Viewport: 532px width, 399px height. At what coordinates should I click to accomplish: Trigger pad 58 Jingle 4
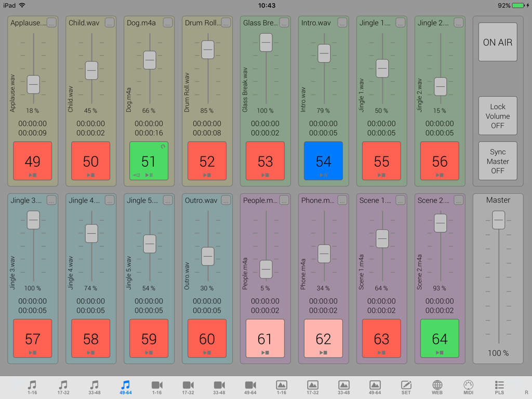click(90, 338)
